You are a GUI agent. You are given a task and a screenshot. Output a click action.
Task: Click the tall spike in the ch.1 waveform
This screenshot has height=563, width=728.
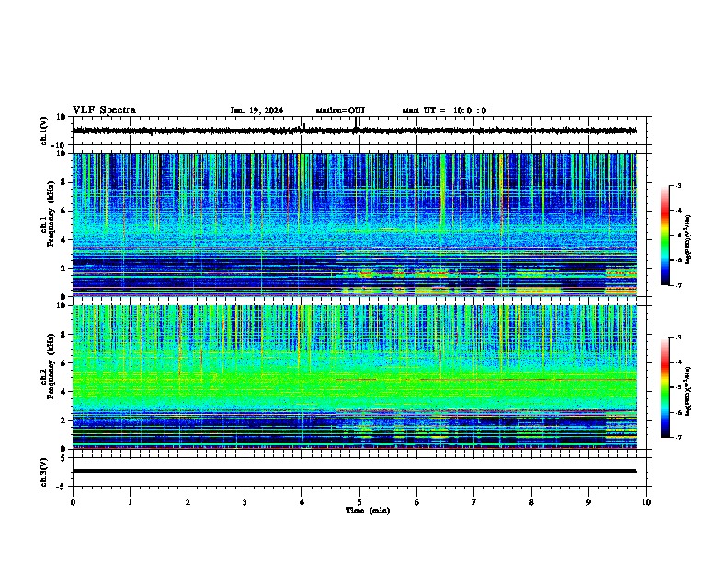(x=356, y=124)
